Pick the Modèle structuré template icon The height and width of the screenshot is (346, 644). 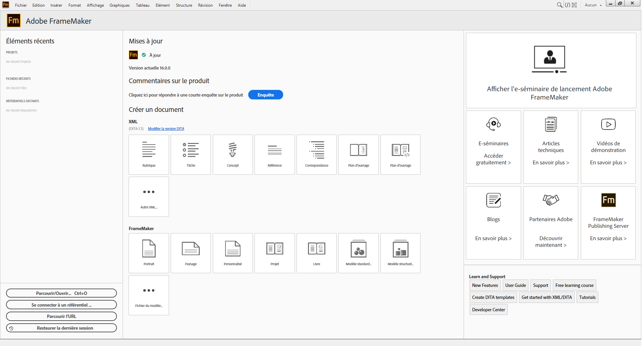[400, 253]
